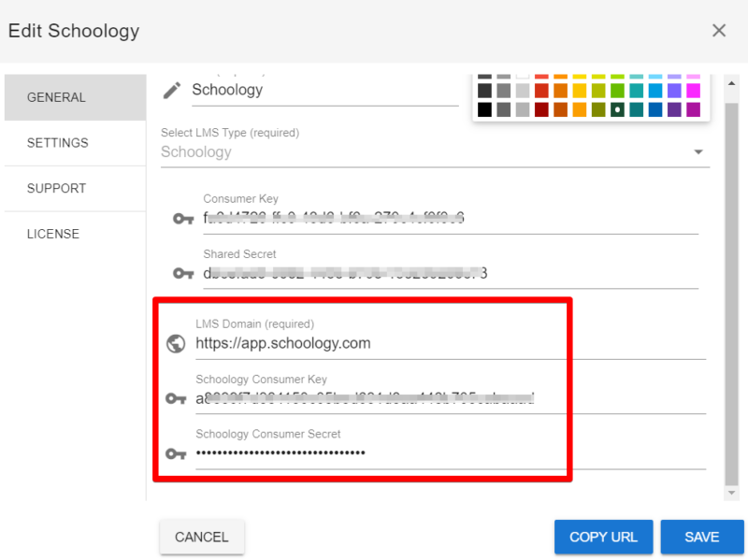Click the COPY URL button
Viewport: 748px width, 560px height.
coord(603,538)
